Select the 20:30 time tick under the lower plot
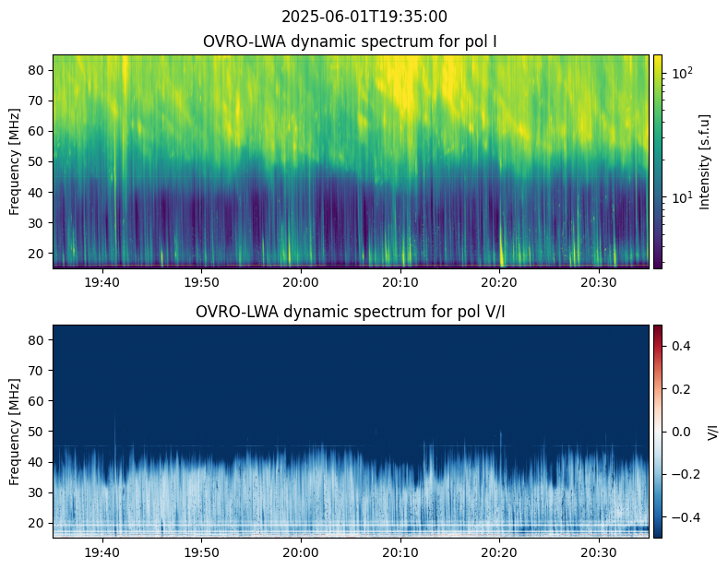The image size is (728, 569). (x=599, y=551)
